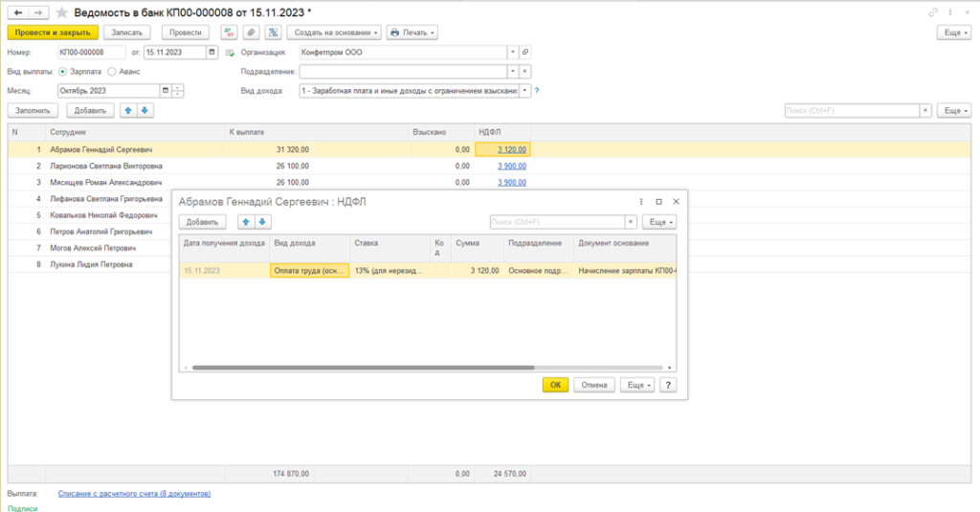Expand the Вид дохода dropdown list
Screen dimensions: 980x512
[x=524, y=91]
